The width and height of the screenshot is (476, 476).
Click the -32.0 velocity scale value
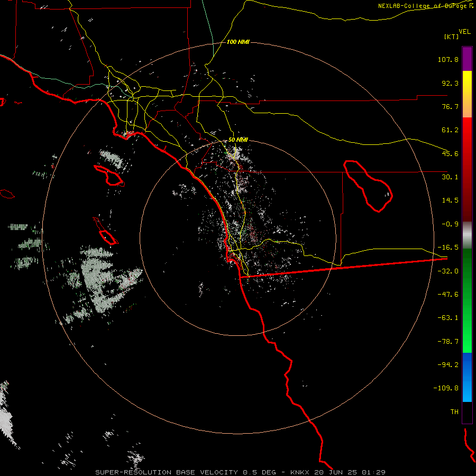(448, 271)
